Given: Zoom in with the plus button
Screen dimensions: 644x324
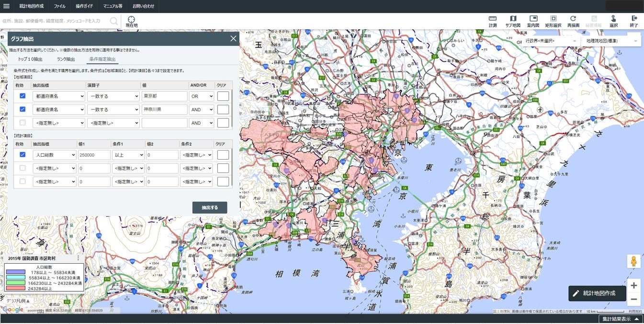Looking at the screenshot, I should tap(633, 286).
